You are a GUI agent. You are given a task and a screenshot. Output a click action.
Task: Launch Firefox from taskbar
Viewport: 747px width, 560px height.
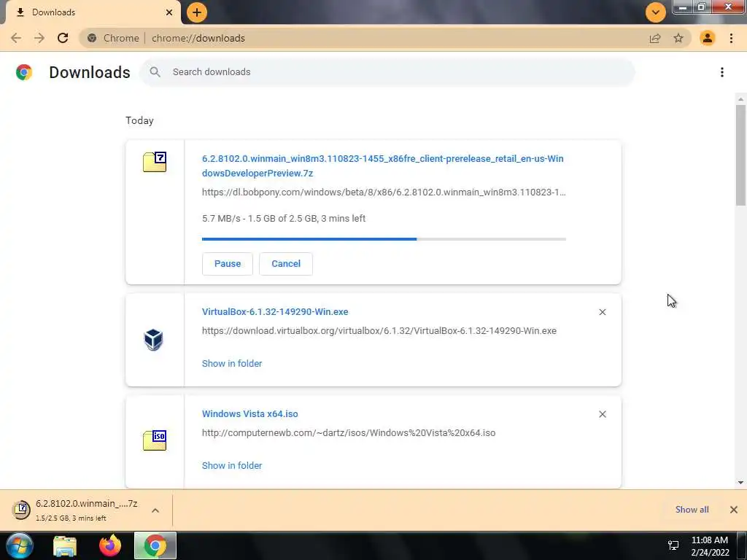[110, 545]
